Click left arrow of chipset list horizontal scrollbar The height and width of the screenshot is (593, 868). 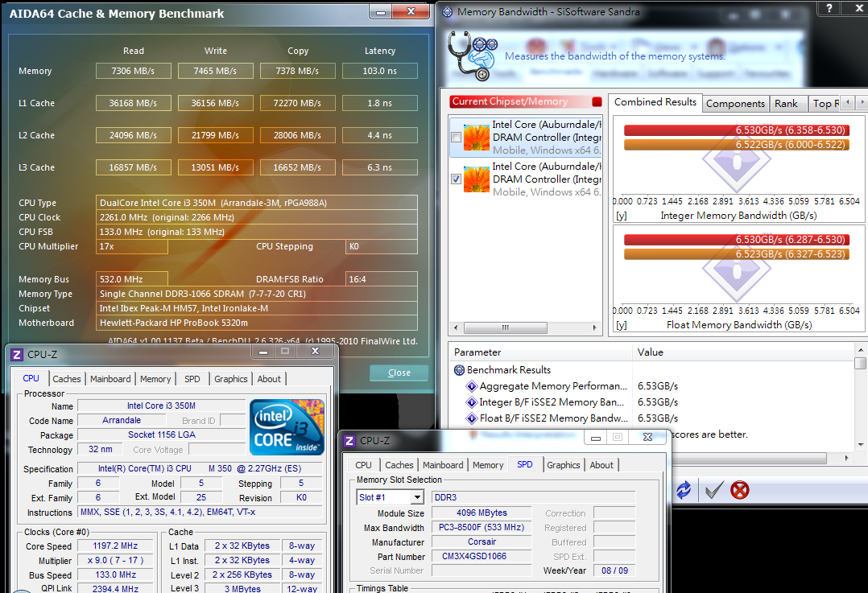456,327
